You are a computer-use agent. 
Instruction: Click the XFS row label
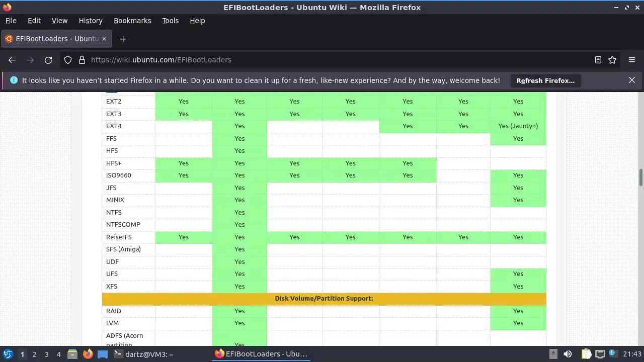pyautogui.click(x=112, y=287)
